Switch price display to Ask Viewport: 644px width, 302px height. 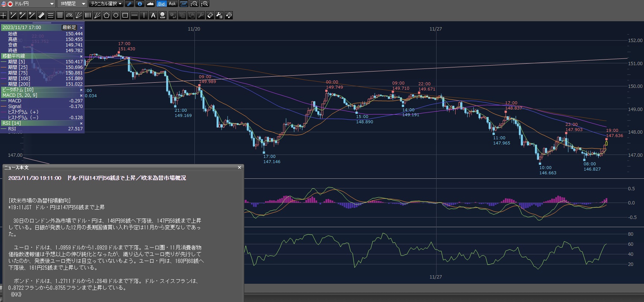tap(172, 4)
